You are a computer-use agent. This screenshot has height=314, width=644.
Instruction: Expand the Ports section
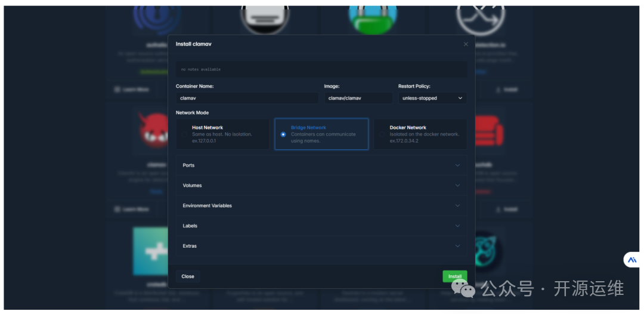[321, 165]
